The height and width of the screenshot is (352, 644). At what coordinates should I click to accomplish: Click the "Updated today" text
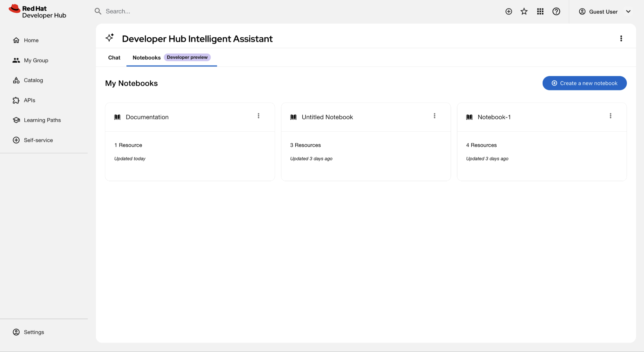pyautogui.click(x=130, y=159)
